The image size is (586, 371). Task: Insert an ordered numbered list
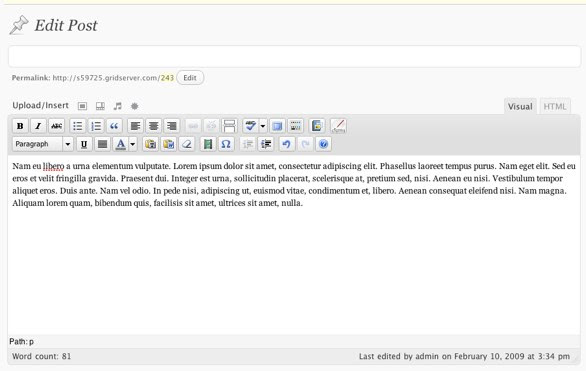pos(96,126)
